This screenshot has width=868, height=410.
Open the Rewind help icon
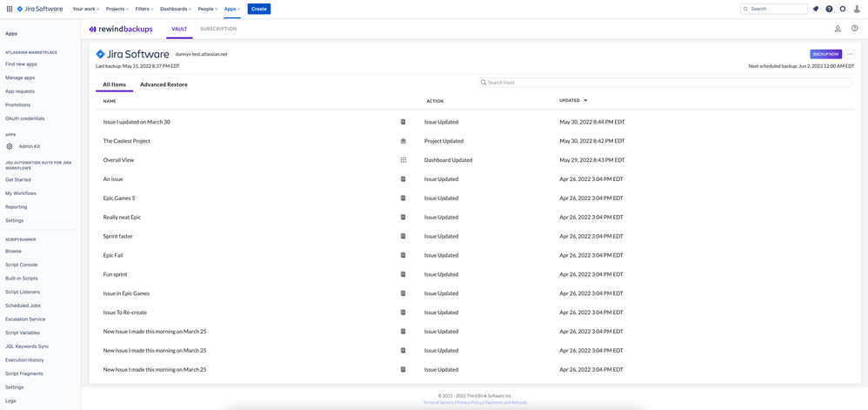855,29
